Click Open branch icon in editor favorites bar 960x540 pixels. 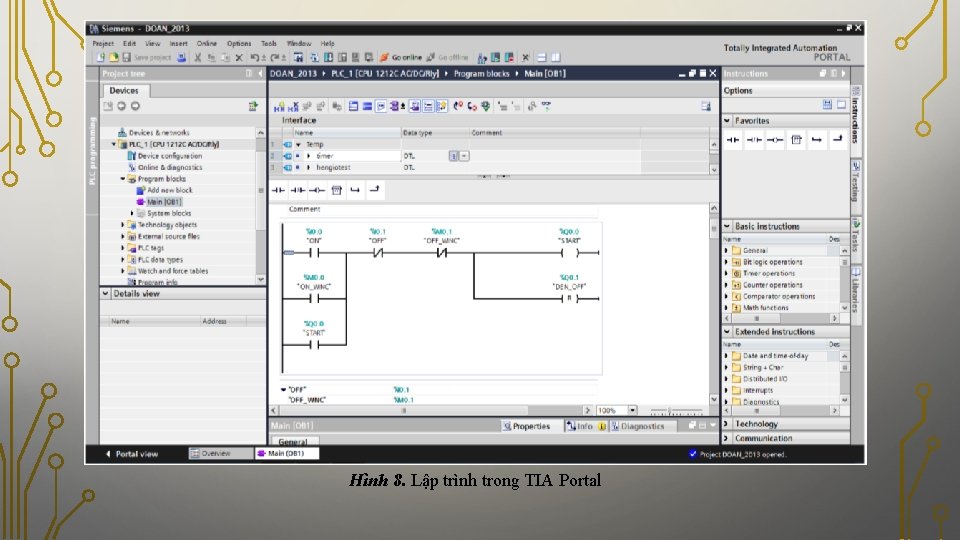[x=355, y=190]
